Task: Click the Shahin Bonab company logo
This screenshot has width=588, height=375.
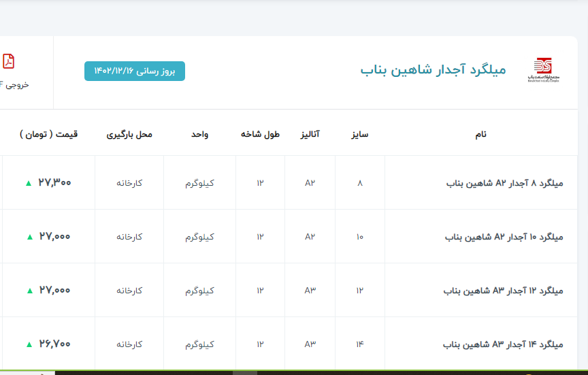Action: 542,69
